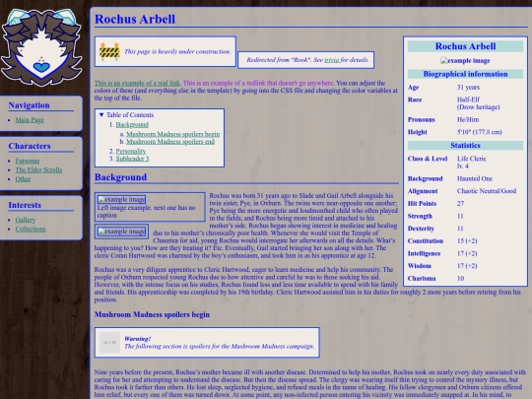The height and width of the screenshot is (399, 532).
Task: Click the Strength label
Action: click(420, 217)
